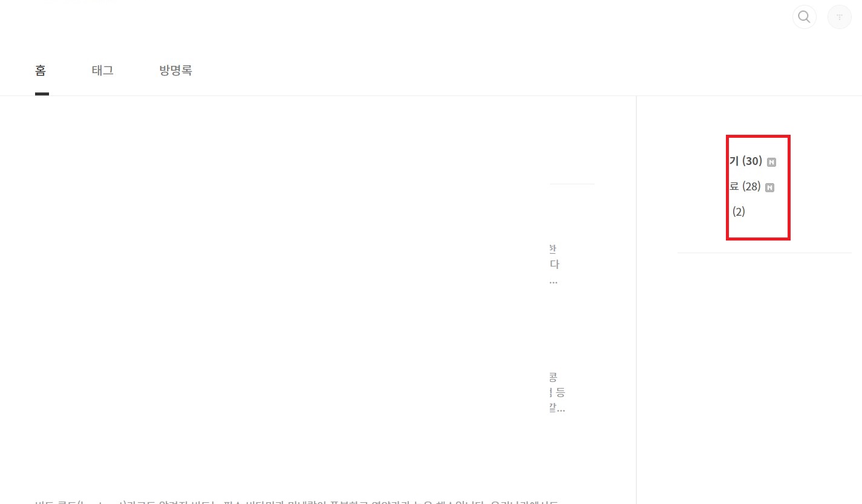Select the bold category showing (30)
The image size is (862, 504).
[x=746, y=161]
